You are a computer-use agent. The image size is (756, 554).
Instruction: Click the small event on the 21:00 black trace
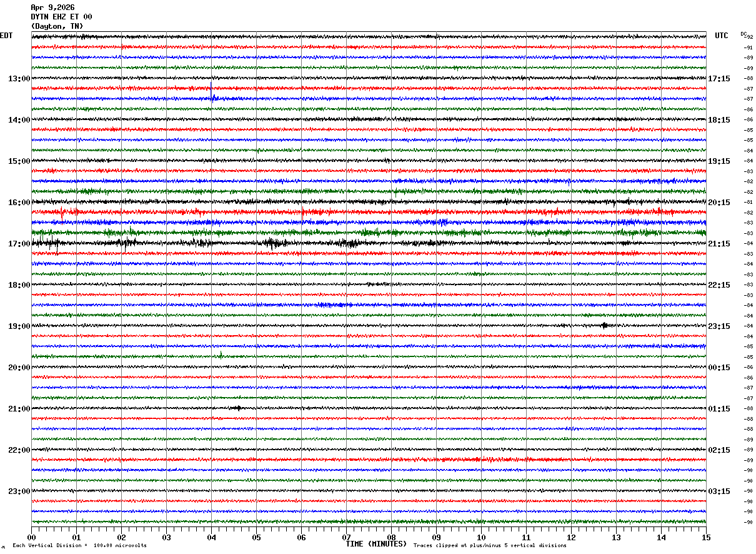[x=237, y=408]
